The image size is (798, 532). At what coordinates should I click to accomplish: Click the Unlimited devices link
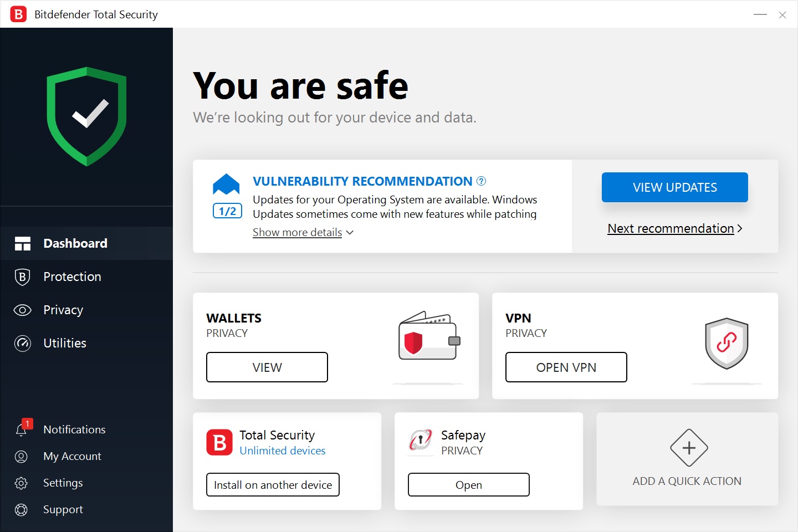(x=283, y=451)
